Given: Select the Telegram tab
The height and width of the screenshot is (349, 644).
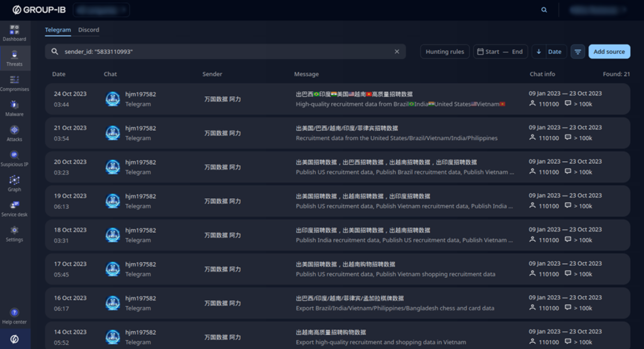Looking at the screenshot, I should [x=58, y=30].
